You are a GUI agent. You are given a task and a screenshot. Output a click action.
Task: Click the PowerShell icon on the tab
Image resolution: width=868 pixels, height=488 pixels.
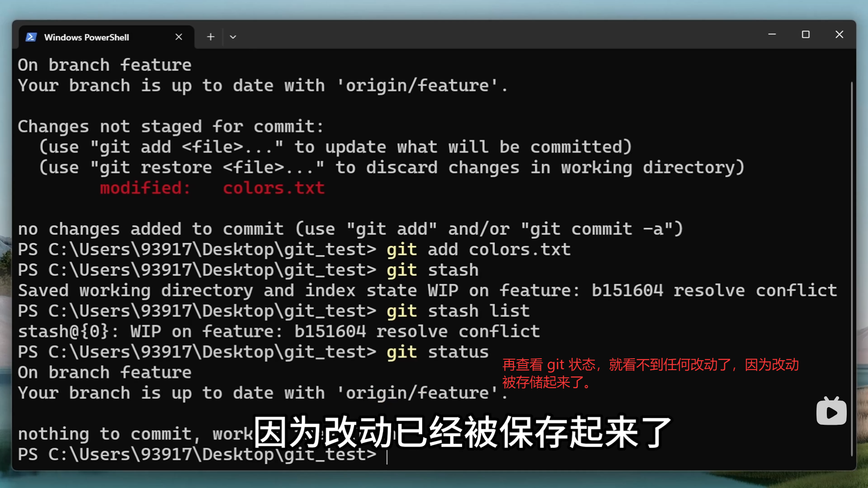[x=31, y=37]
